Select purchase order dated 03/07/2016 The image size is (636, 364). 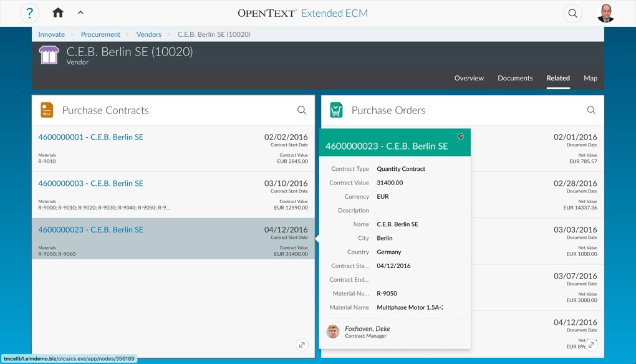click(x=575, y=275)
